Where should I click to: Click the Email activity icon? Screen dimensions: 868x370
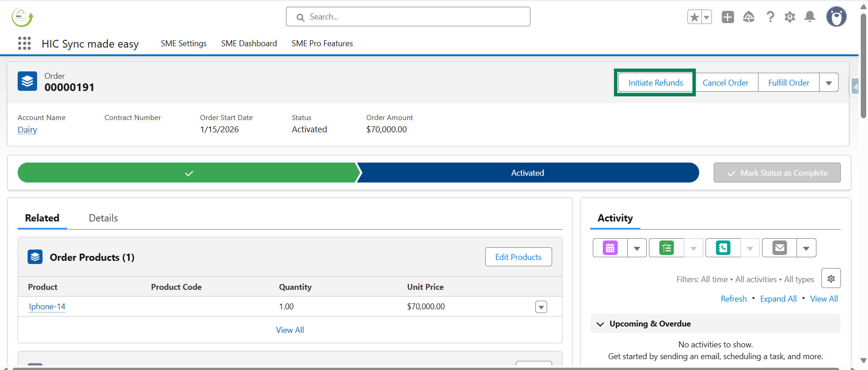(779, 248)
